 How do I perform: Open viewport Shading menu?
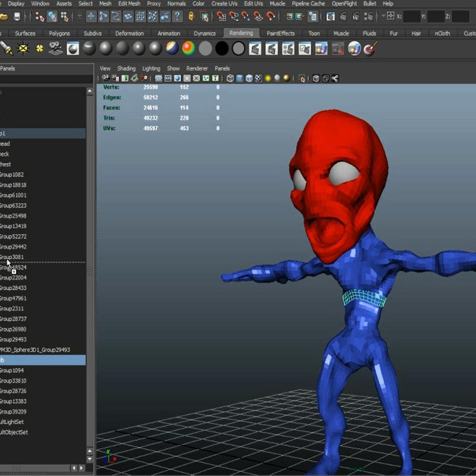coord(126,68)
